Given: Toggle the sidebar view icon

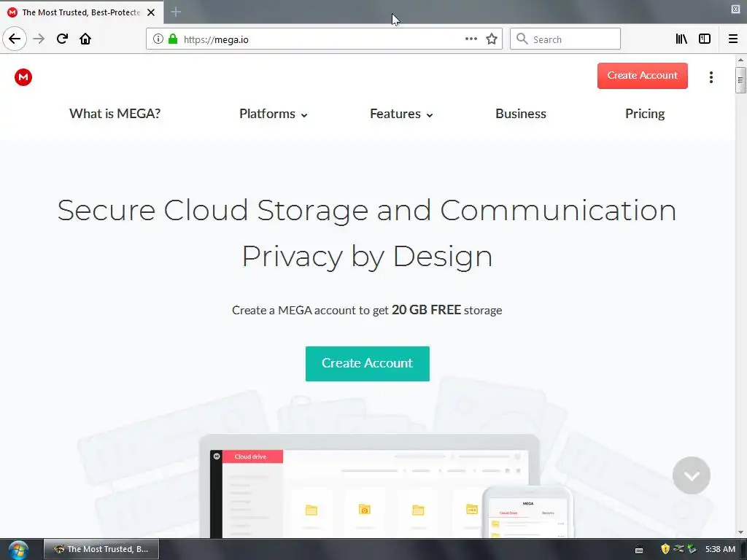Looking at the screenshot, I should pyautogui.click(x=705, y=39).
